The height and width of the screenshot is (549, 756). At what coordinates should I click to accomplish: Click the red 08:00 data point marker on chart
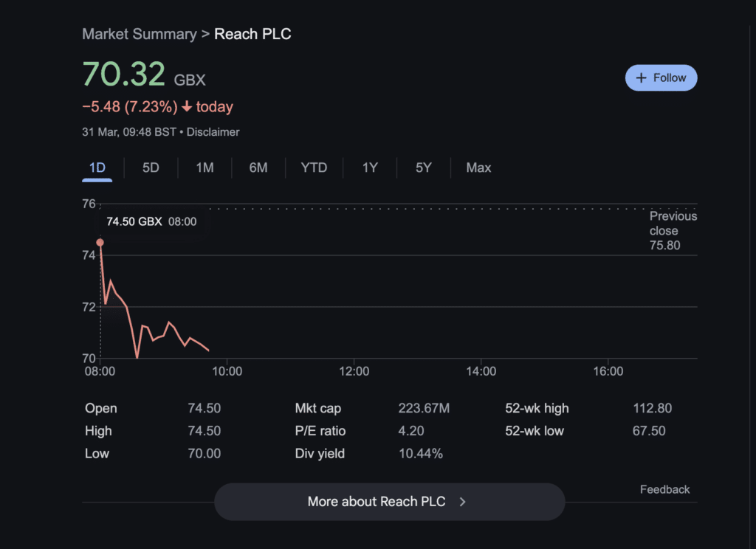(100, 243)
